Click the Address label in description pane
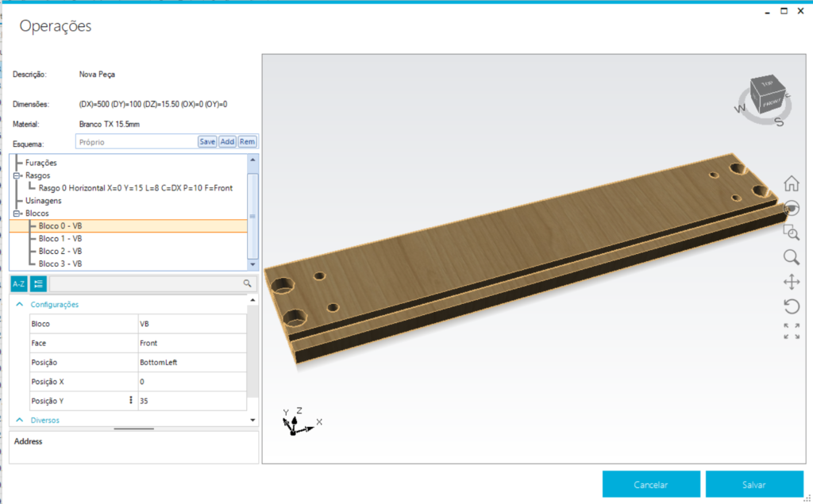This screenshot has height=504, width=813. click(28, 441)
